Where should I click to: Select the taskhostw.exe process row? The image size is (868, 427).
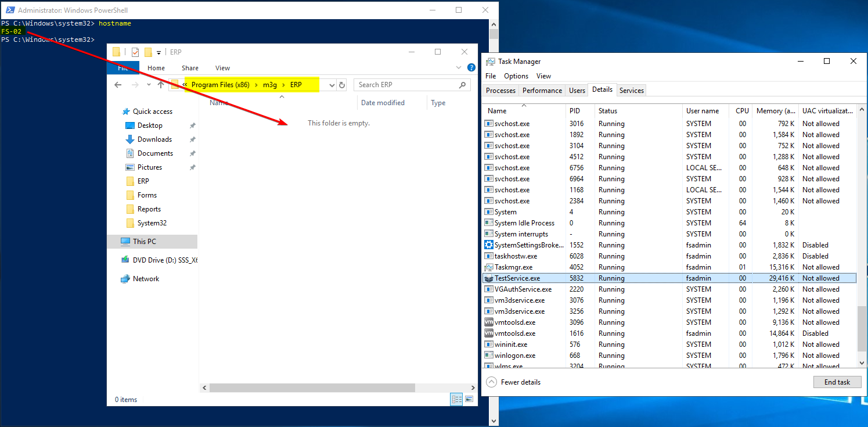670,256
